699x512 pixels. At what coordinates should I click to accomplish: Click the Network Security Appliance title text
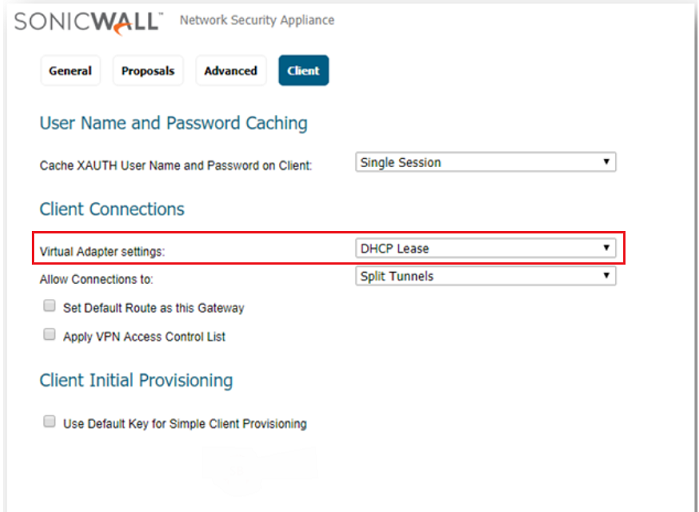257,20
